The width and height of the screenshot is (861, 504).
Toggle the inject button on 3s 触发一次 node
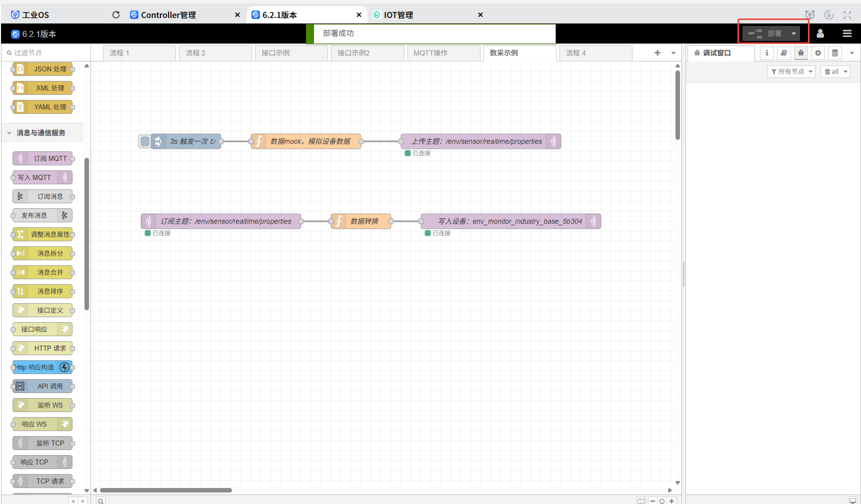[x=145, y=141]
